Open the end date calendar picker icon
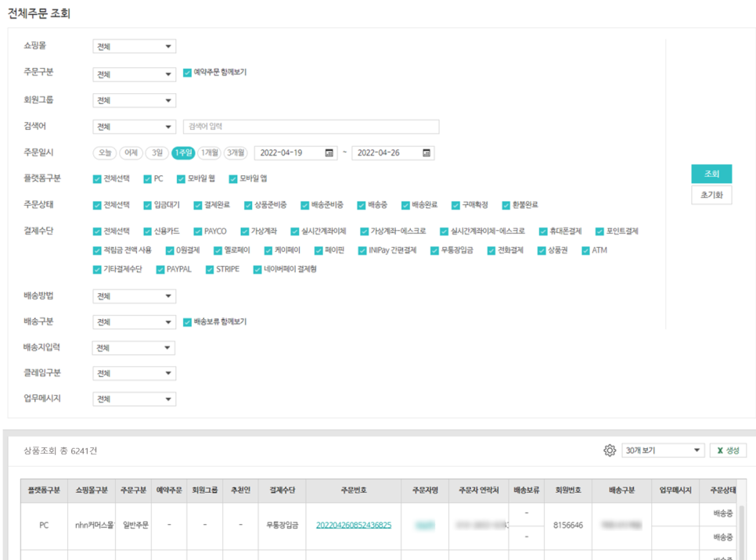The width and height of the screenshot is (756, 560). 427,153
